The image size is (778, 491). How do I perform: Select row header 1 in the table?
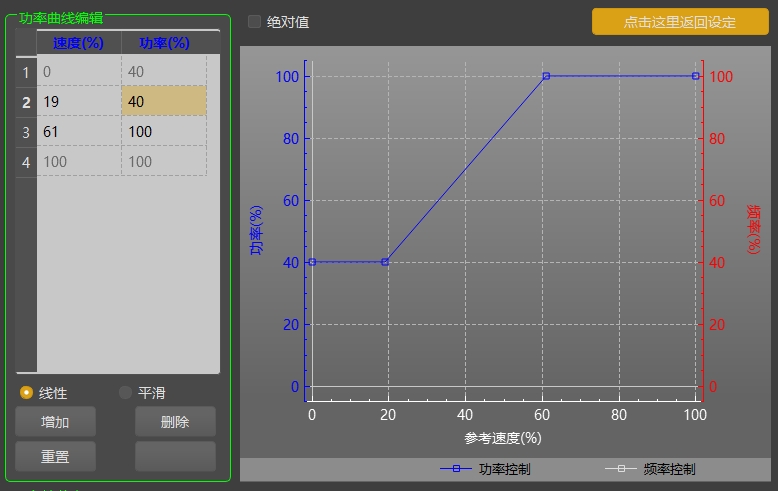click(x=26, y=72)
